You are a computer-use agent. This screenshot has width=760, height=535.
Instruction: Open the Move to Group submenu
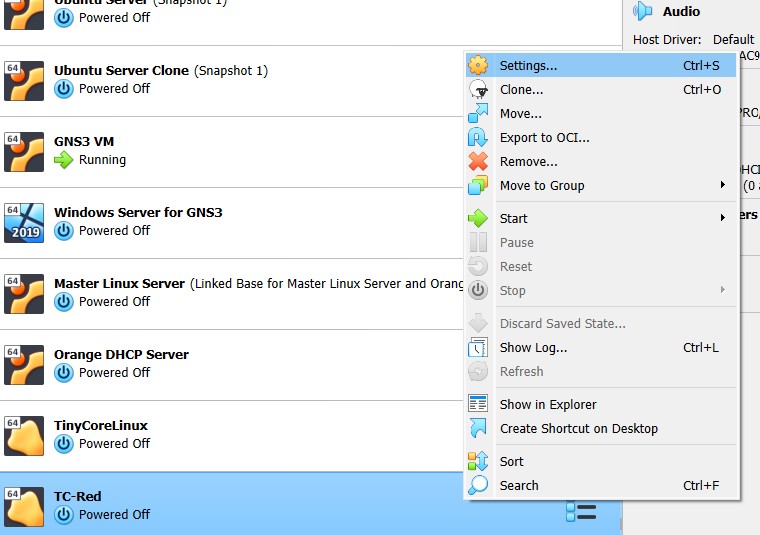click(x=601, y=186)
